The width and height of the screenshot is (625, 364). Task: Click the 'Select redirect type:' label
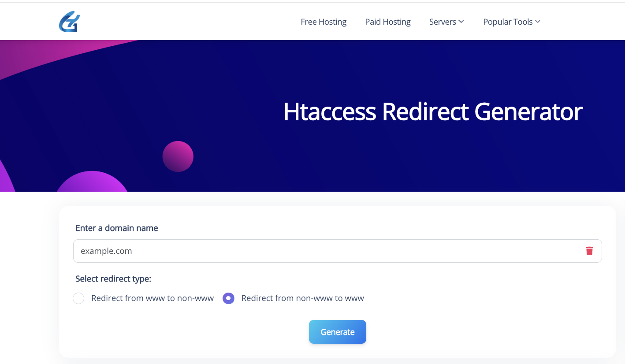[113, 279]
